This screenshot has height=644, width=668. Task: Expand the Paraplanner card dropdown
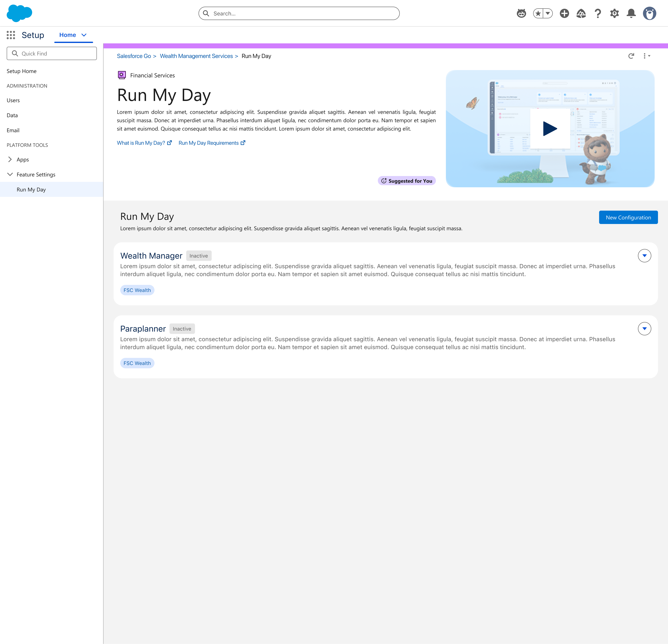[x=644, y=329]
